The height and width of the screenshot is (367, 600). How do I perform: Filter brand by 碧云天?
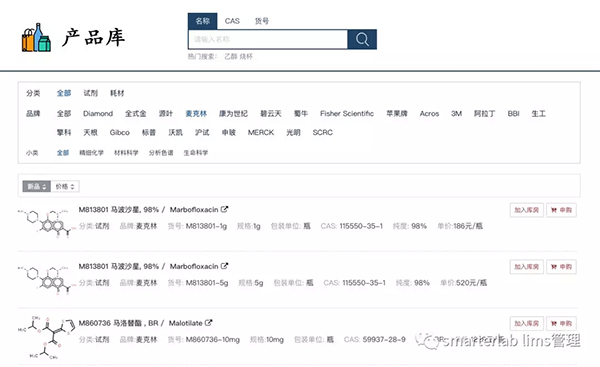[271, 114]
